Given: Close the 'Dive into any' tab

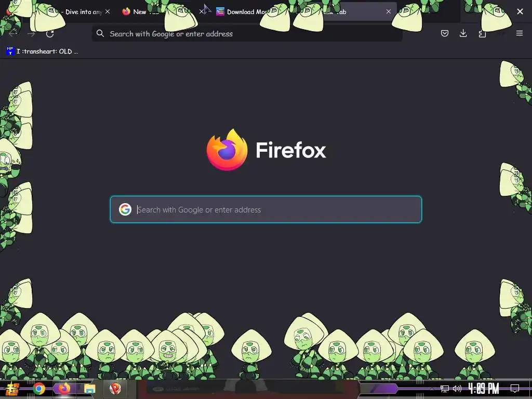Looking at the screenshot, I should (108, 11).
